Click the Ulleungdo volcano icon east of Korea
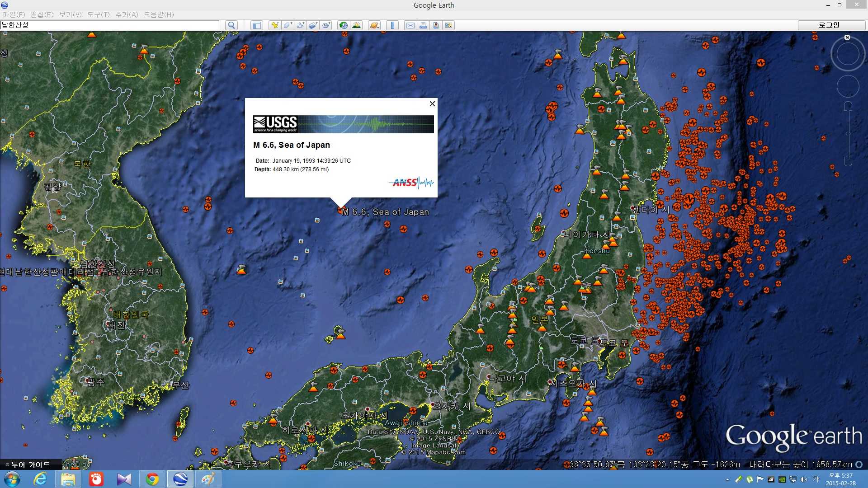868x488 pixels. coord(241,269)
